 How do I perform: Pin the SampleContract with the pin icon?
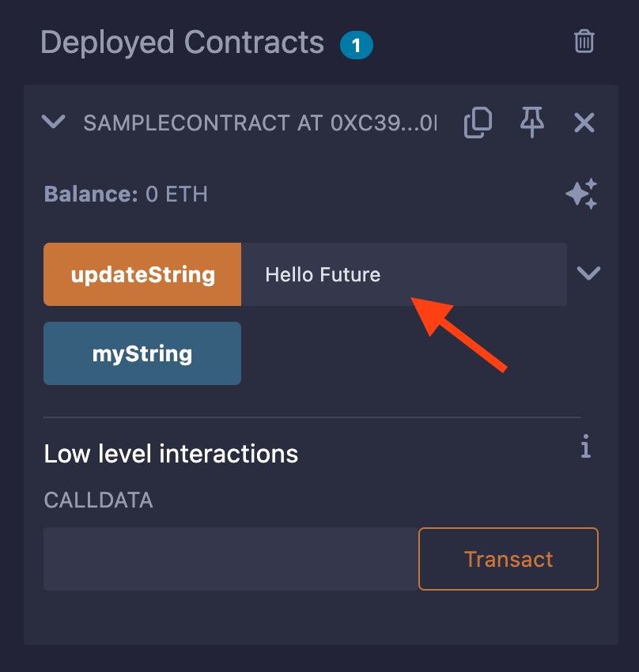[532, 122]
